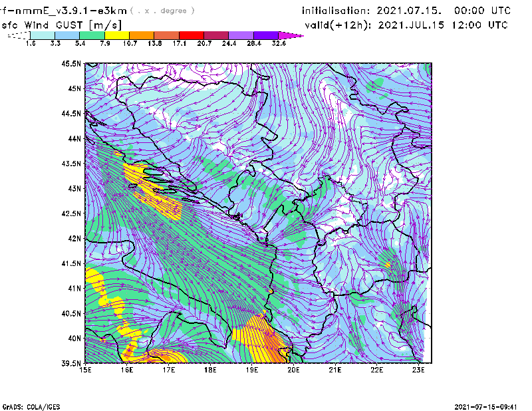Click the yellow 7.9–10.7 legend swatch
Image resolution: width=532 pixels, height=411 pixels.
[x=117, y=35]
